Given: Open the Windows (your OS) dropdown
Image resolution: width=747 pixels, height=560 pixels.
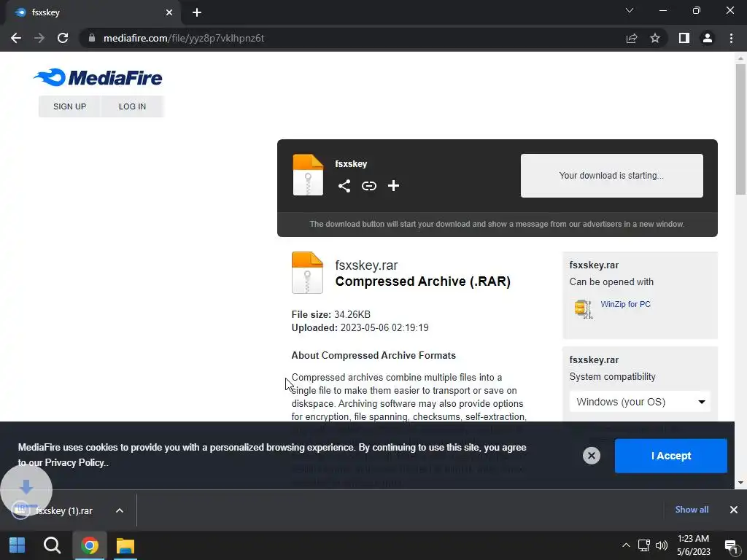Looking at the screenshot, I should [640, 402].
